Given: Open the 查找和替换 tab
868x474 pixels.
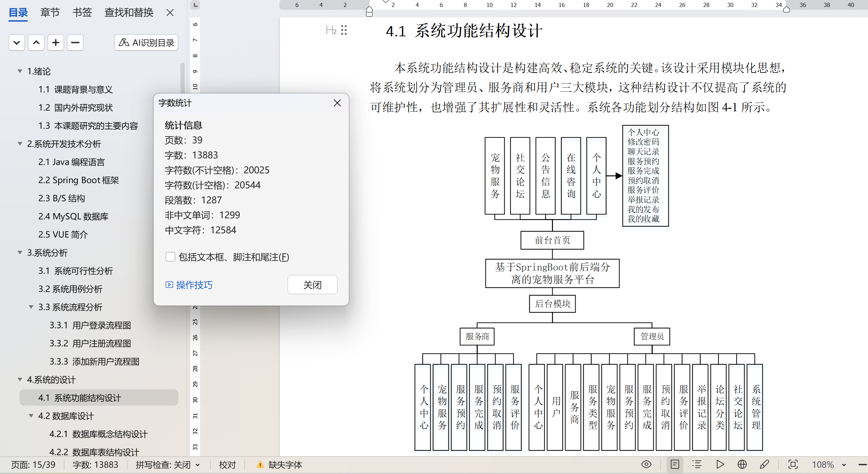Looking at the screenshot, I should [129, 13].
